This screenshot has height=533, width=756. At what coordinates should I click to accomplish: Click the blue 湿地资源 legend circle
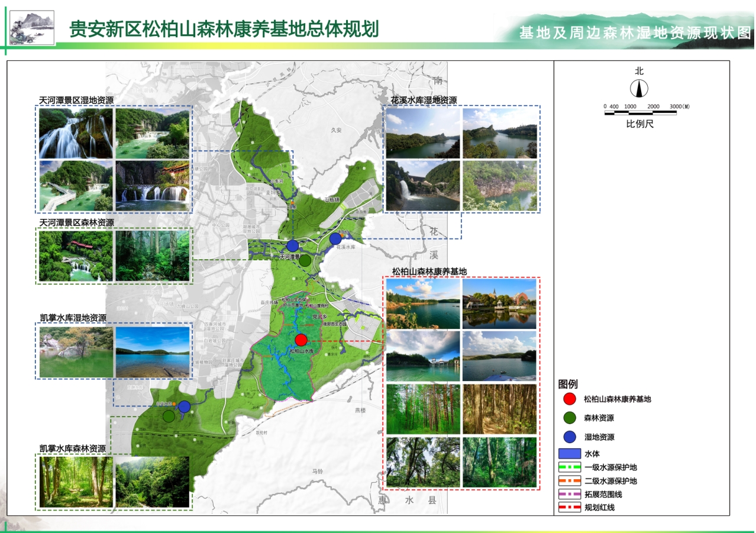pyautogui.click(x=569, y=437)
